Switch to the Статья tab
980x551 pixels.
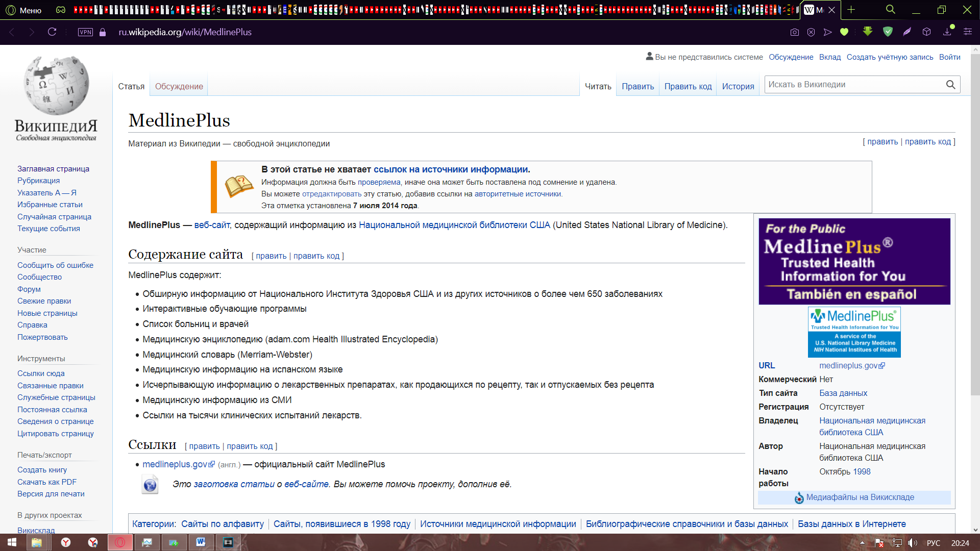(x=131, y=86)
